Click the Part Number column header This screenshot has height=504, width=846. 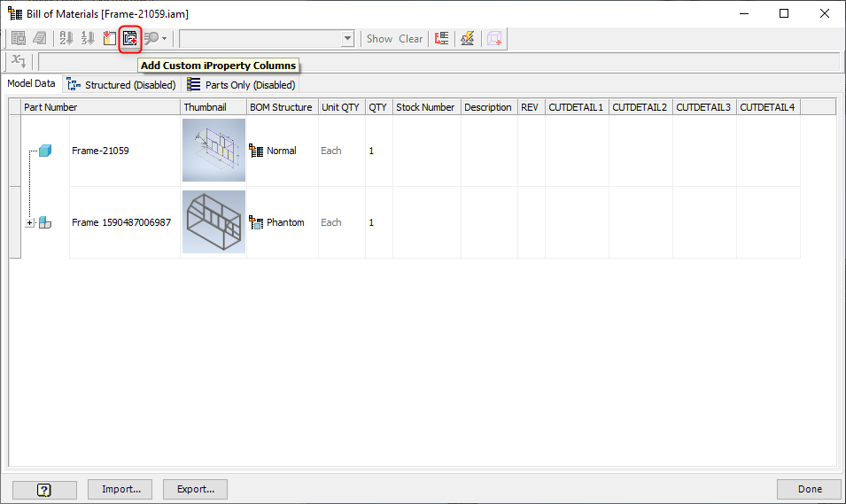pyautogui.click(x=100, y=107)
